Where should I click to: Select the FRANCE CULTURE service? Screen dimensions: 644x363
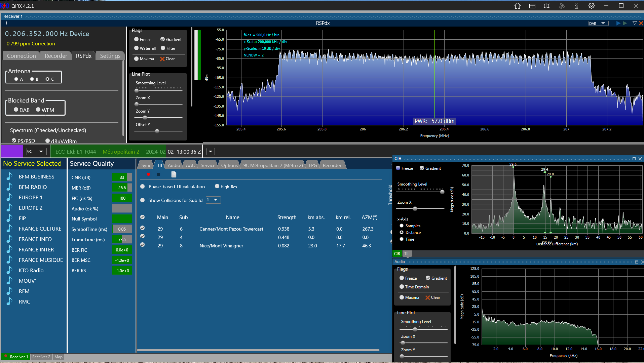tap(40, 229)
